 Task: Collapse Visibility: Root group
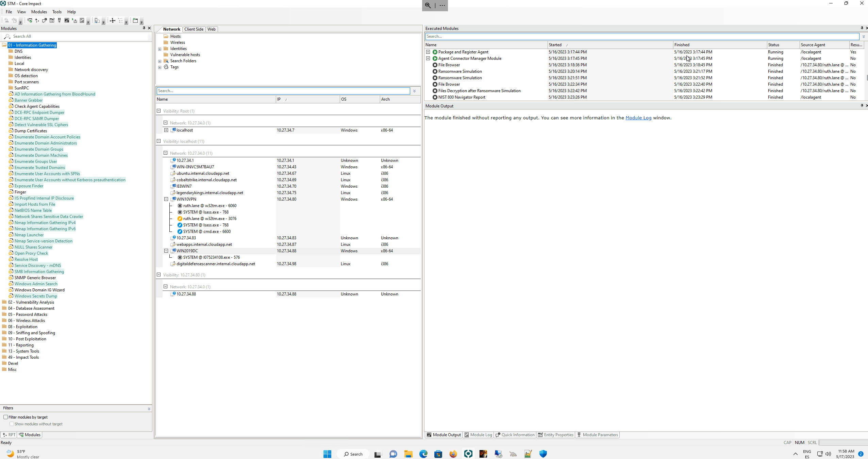pos(159,111)
